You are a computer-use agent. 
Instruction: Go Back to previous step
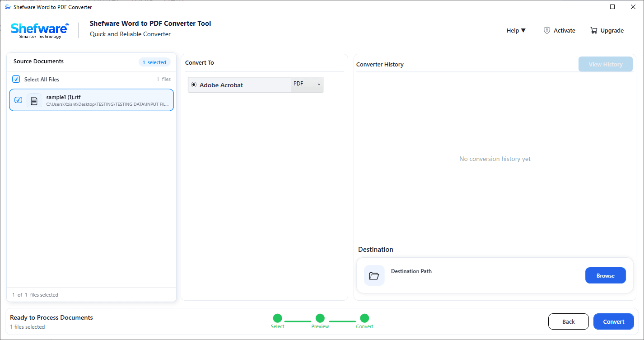coord(569,321)
